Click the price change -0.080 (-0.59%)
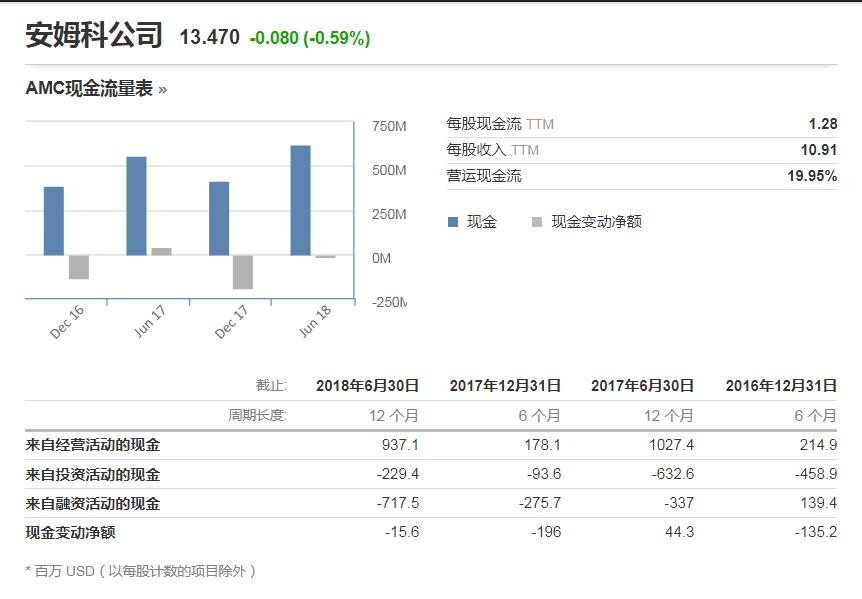 point(310,38)
